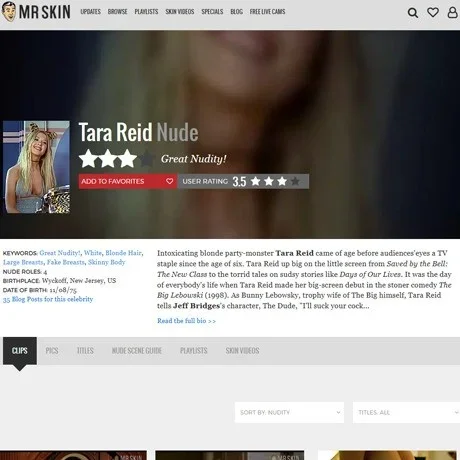Screen dimensions: 460x460
Task: Open Skin Videos in top navigation
Action: pos(180,12)
